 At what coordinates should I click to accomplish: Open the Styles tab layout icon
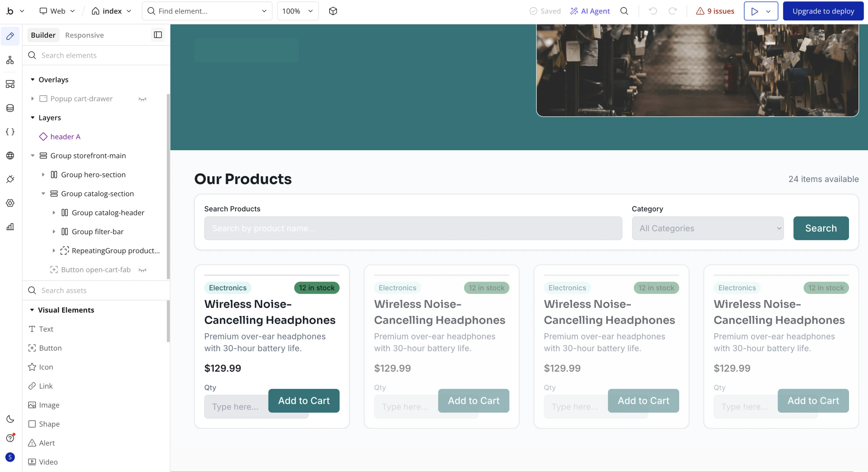pyautogui.click(x=10, y=84)
